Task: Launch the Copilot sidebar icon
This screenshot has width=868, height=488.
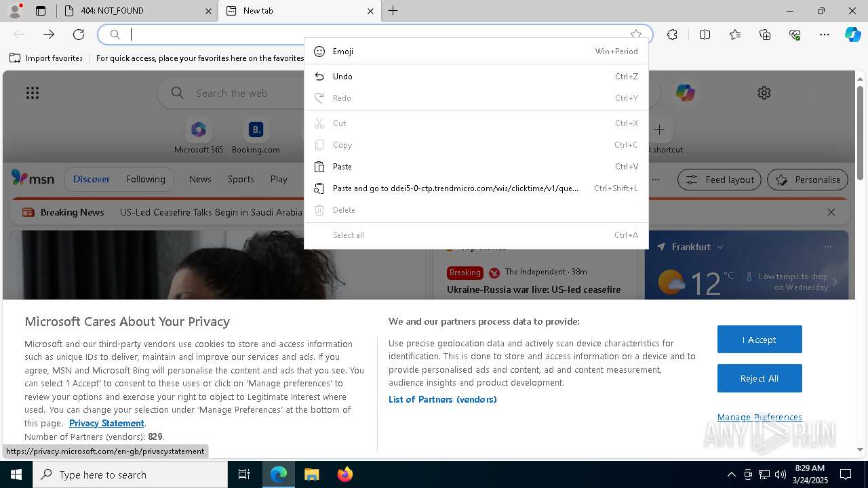Action: 852,35
